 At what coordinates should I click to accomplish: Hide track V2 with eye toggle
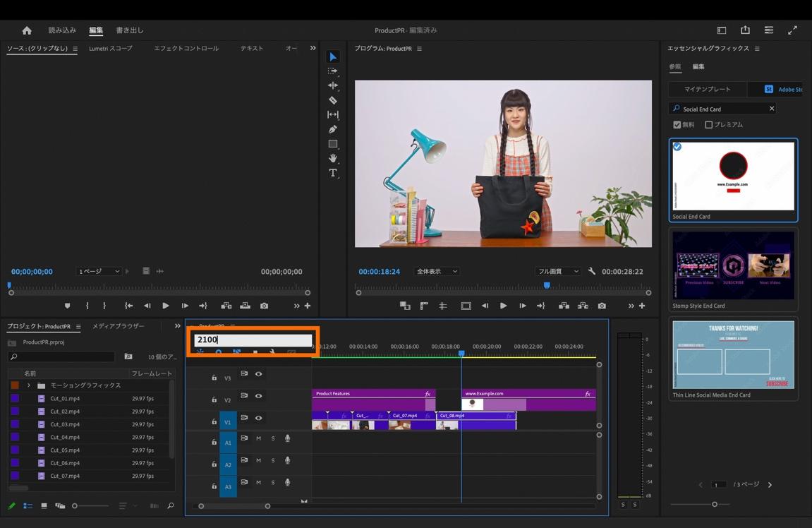point(259,396)
